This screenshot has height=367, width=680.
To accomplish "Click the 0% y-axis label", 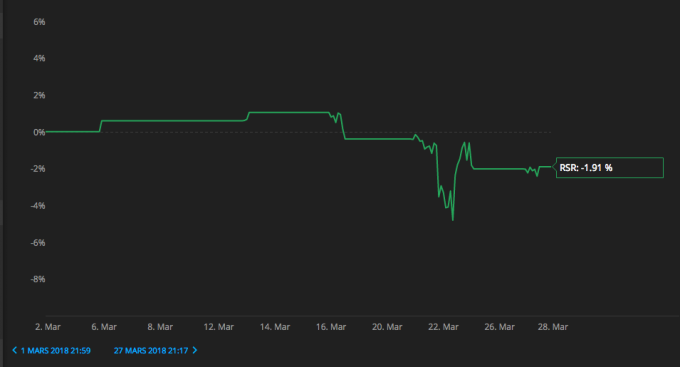I will [39, 132].
